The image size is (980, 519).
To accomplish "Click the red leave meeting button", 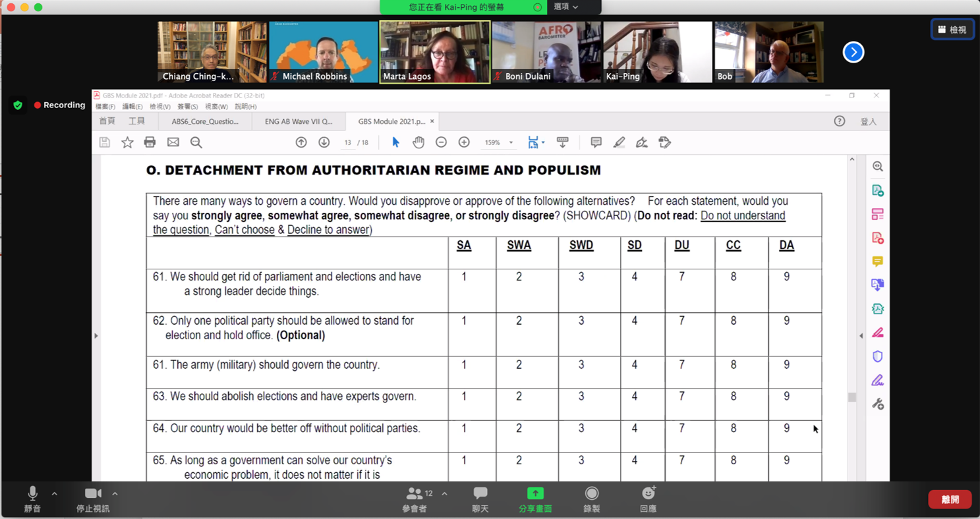I will coord(950,500).
